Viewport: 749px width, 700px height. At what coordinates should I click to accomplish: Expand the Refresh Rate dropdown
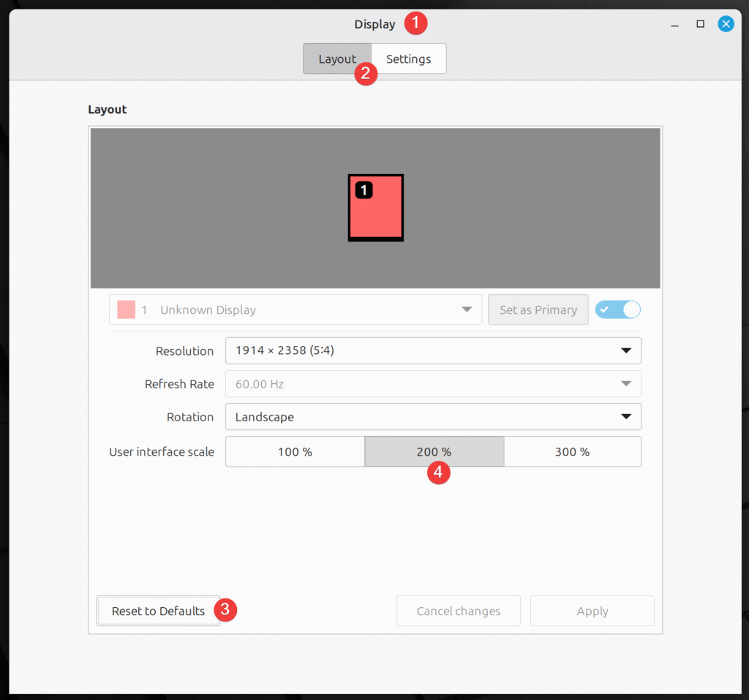(x=433, y=384)
